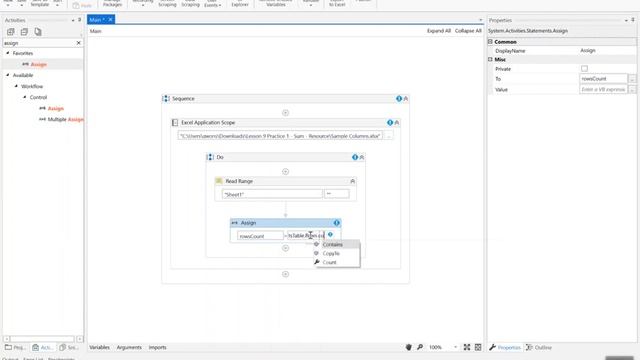Click the Value VB expression field
Image resolution: width=640 pixels, height=360 pixels.
pos(603,89)
